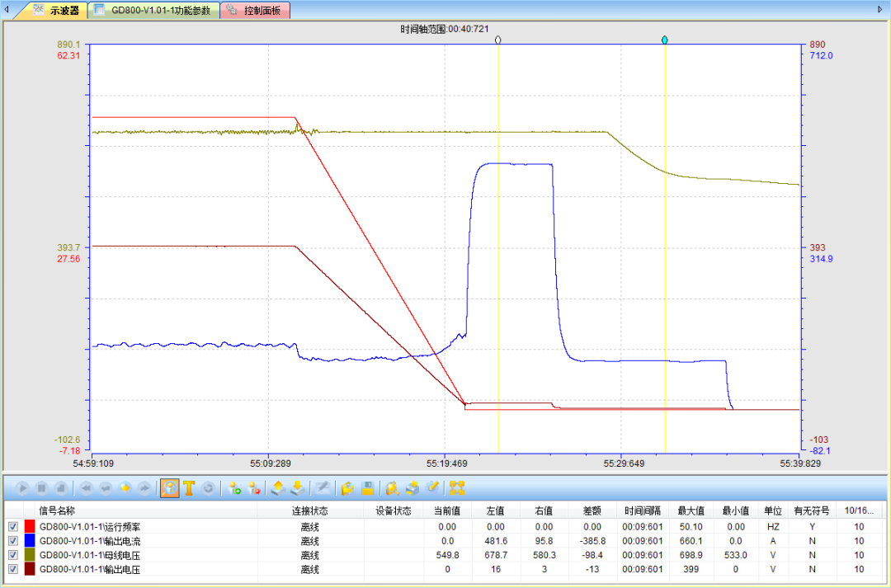Image resolution: width=891 pixels, height=588 pixels.
Task: Click the save floppy disk icon
Action: pyautogui.click(x=368, y=488)
